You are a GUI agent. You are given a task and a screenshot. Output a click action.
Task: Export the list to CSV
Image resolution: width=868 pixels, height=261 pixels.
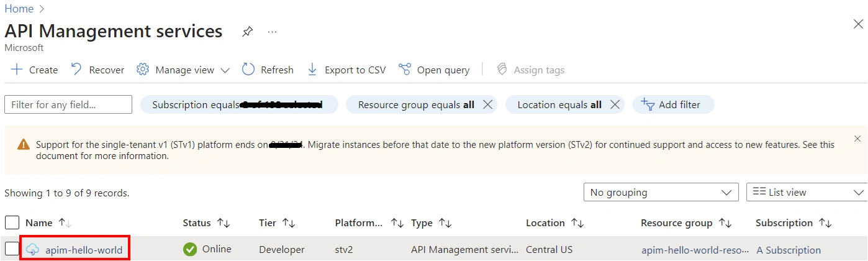tap(346, 70)
